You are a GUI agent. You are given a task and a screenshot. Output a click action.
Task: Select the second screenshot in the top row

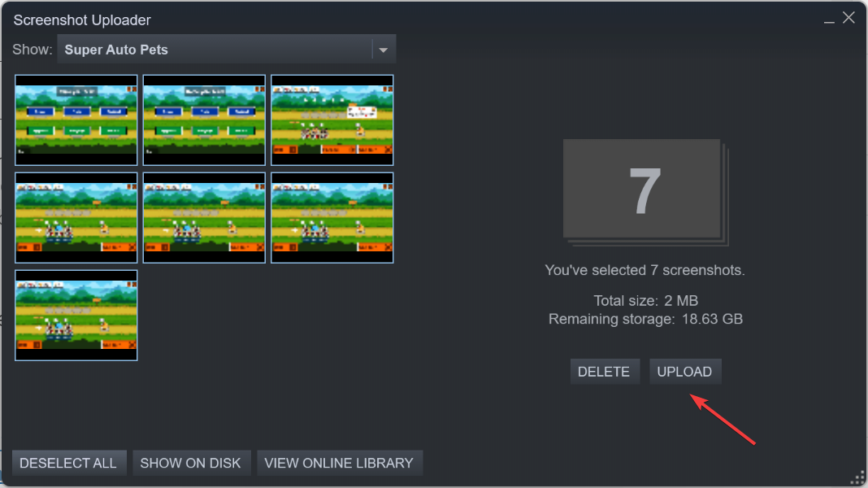(x=204, y=120)
